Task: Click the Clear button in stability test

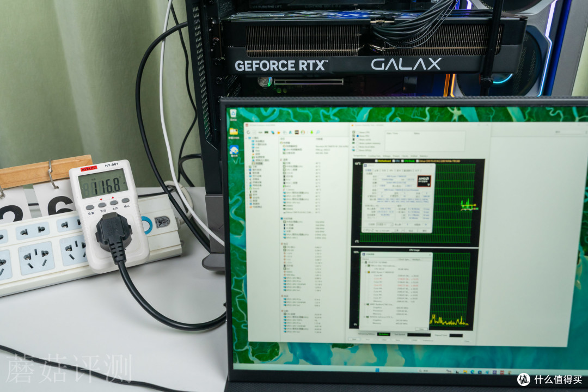Action: 384,340
